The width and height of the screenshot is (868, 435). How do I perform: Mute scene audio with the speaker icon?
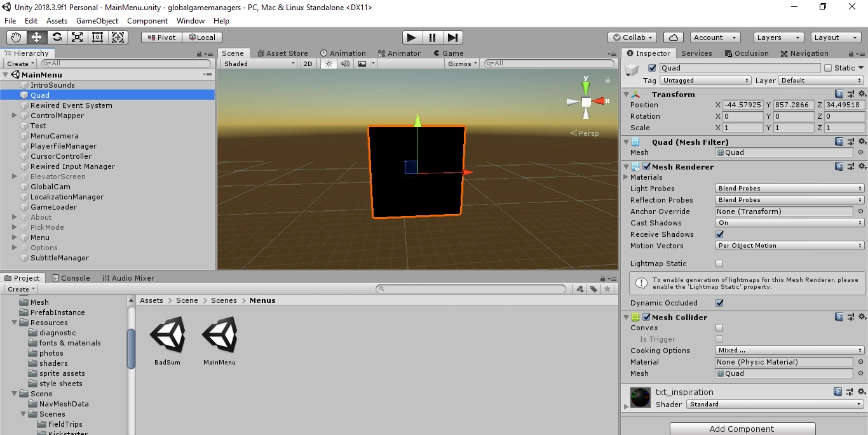click(344, 64)
